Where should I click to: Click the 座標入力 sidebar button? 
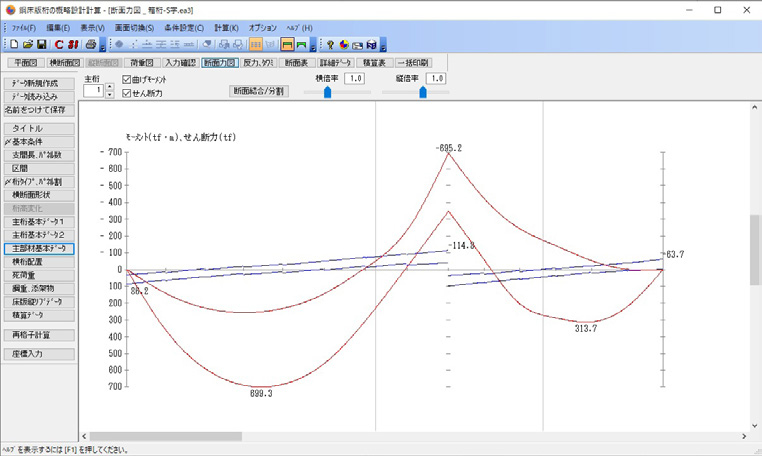(x=39, y=354)
